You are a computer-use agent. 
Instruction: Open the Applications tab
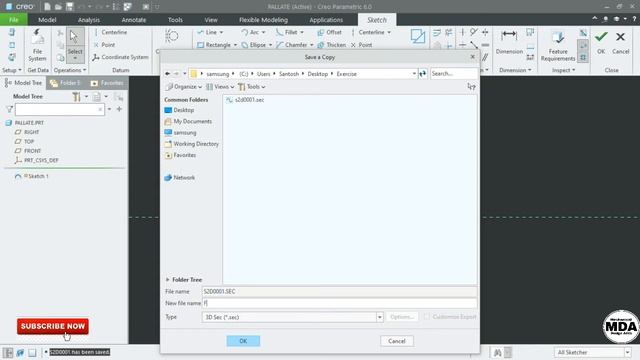point(326,20)
